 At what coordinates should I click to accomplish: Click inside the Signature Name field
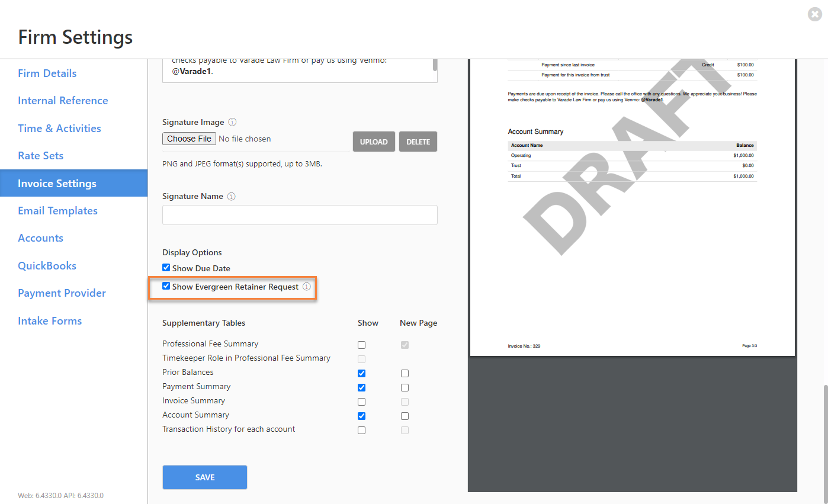coord(299,214)
